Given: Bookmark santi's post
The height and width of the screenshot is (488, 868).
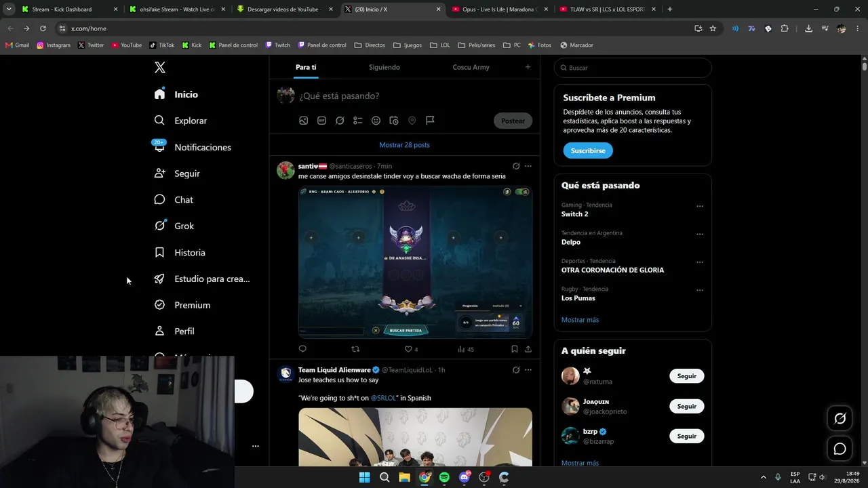Looking at the screenshot, I should [x=515, y=349].
